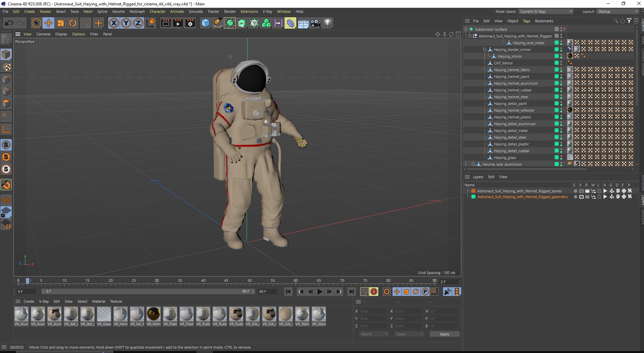The height and width of the screenshot is (353, 644).
Task: Add a Light object bulb icon
Action: click(x=327, y=23)
